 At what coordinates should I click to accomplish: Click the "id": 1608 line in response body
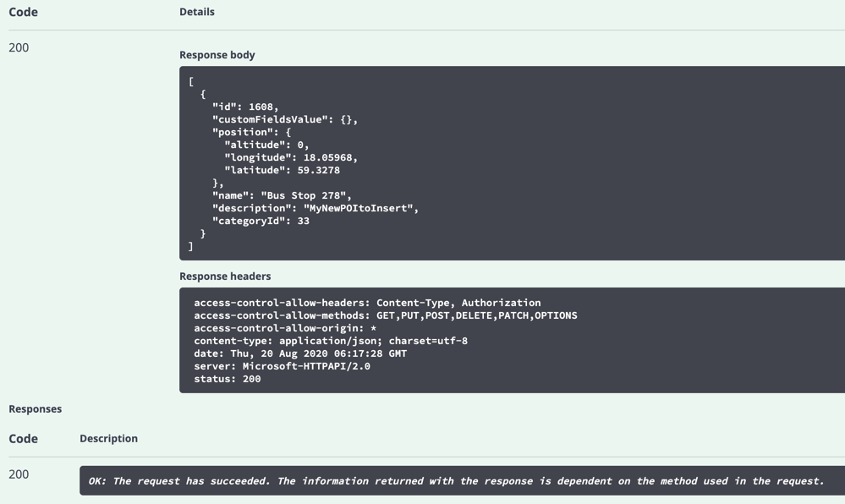click(x=245, y=107)
